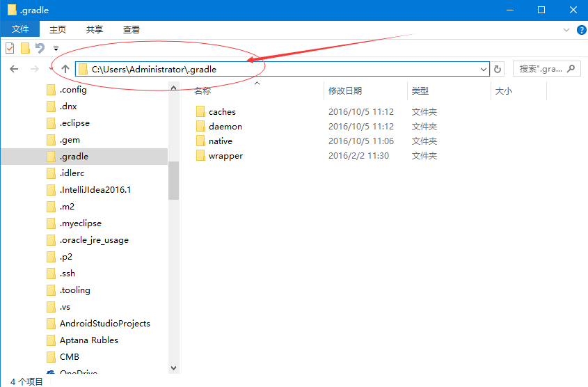Click the daemon folder icon
This screenshot has width=588, height=387.
(200, 126)
